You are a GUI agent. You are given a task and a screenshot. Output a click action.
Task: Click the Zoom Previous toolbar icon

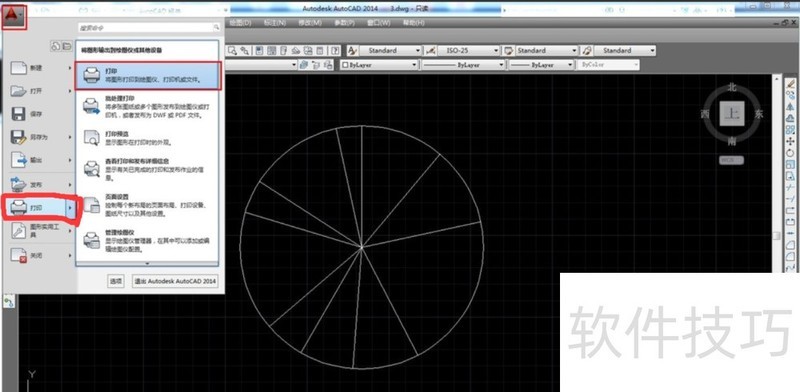[x=244, y=51]
